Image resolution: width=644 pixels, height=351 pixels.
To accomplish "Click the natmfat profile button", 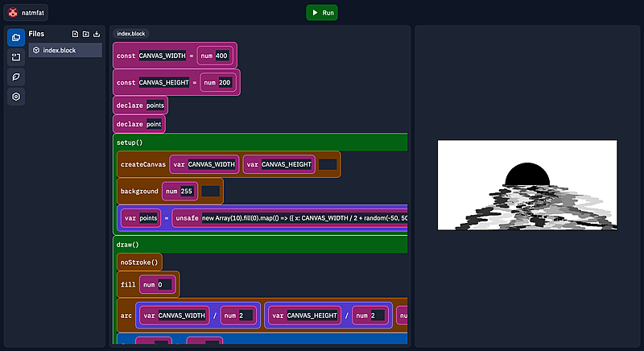I will click(27, 13).
